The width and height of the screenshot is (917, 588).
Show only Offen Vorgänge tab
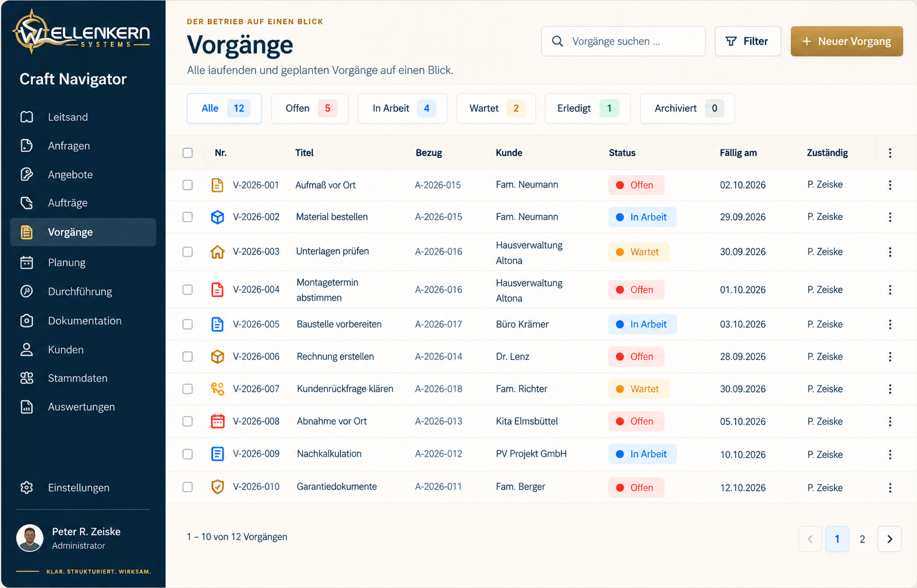(x=310, y=108)
